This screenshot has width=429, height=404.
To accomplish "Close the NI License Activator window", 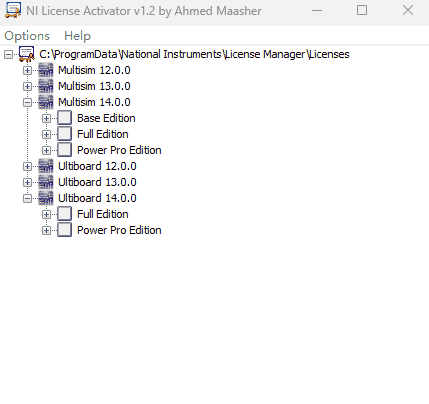I will pyautogui.click(x=408, y=10).
